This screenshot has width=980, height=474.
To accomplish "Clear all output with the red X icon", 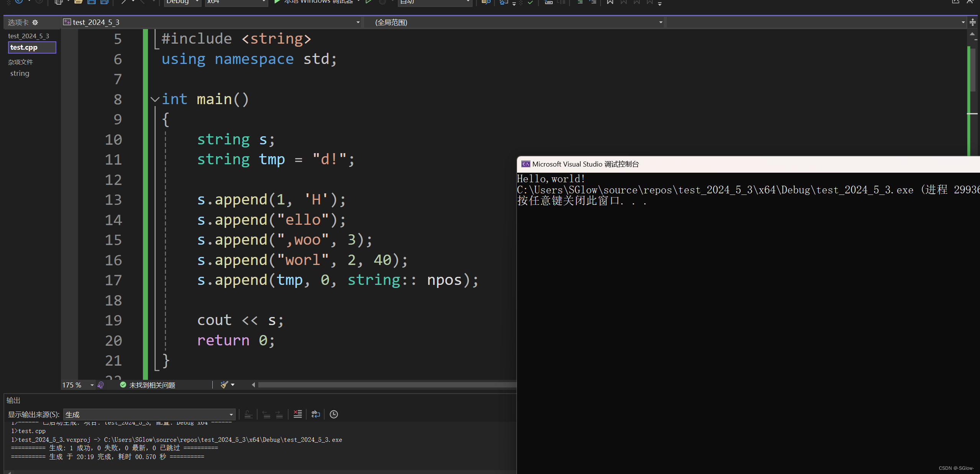I will (297, 414).
